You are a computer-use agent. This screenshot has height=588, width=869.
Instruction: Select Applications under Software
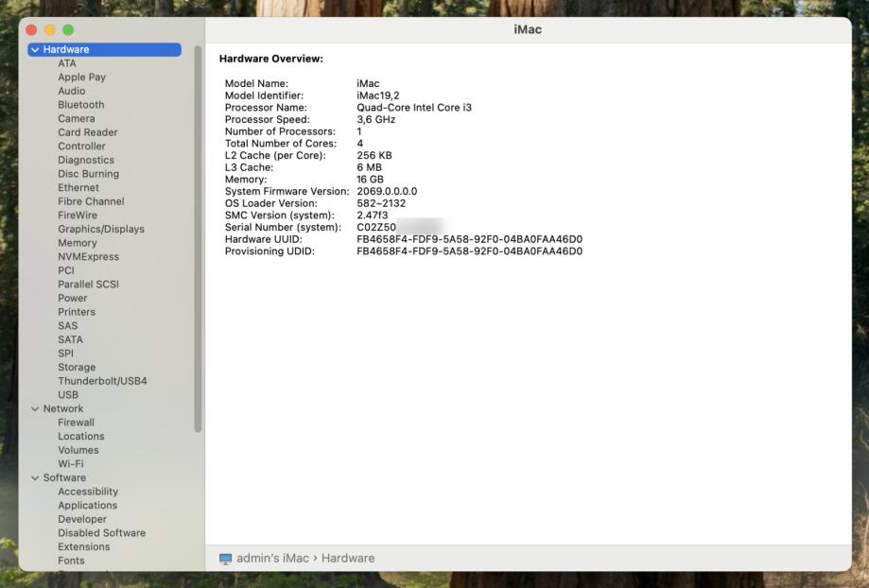pyautogui.click(x=88, y=506)
